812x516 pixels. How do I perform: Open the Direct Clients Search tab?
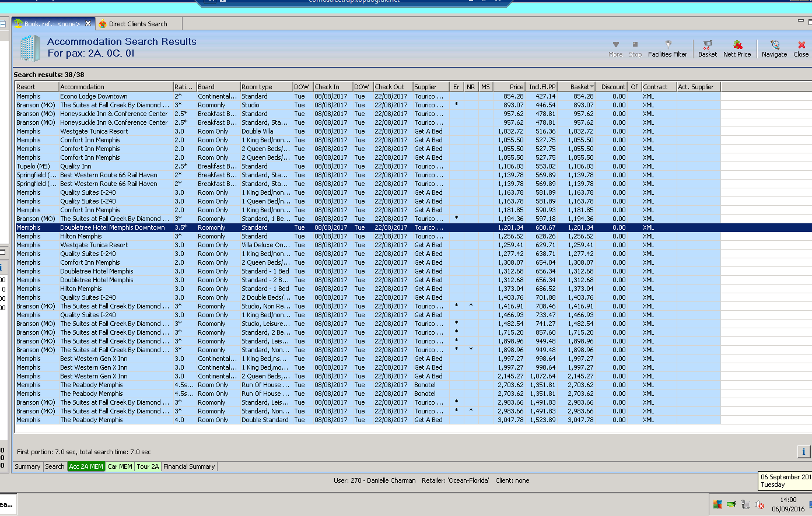139,24
